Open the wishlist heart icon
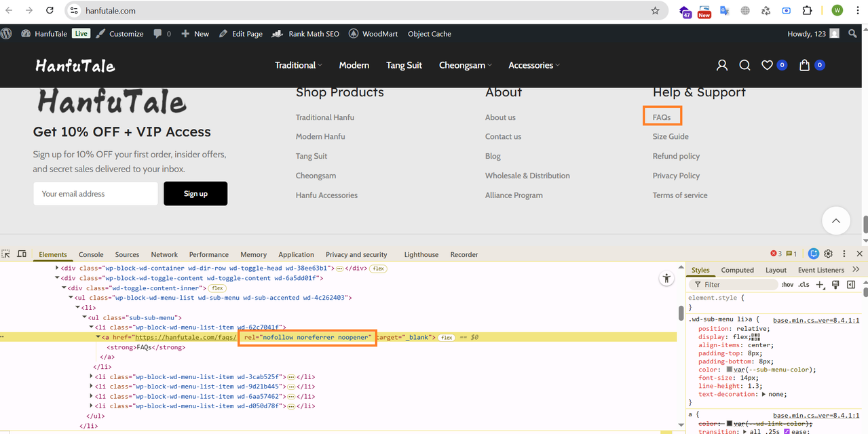868x434 pixels. coord(767,65)
